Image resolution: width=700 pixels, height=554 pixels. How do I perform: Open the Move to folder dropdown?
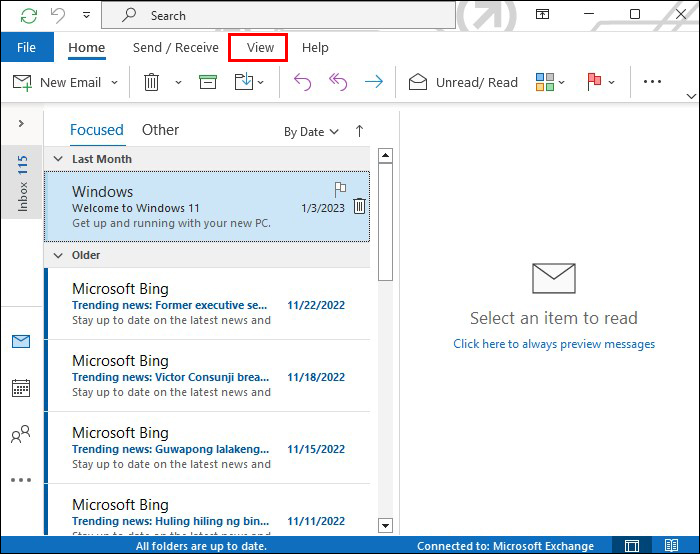[x=249, y=82]
